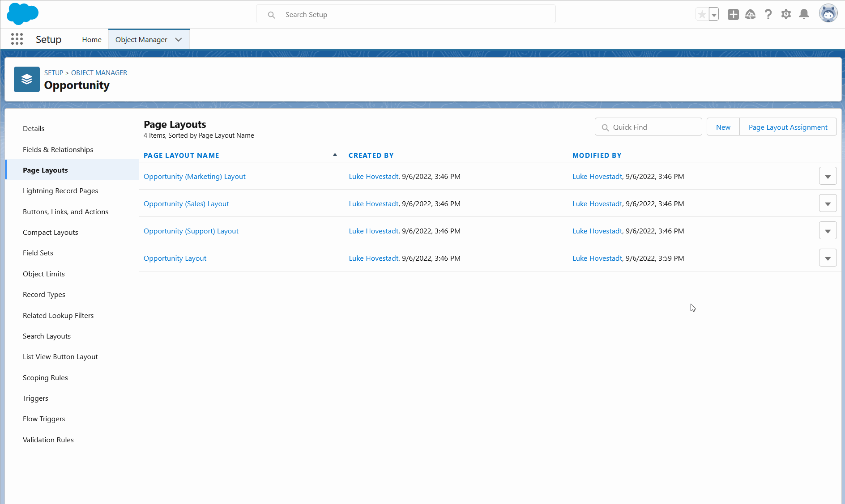Open Validation Rules in sidebar
Image resolution: width=845 pixels, height=504 pixels.
coord(48,440)
